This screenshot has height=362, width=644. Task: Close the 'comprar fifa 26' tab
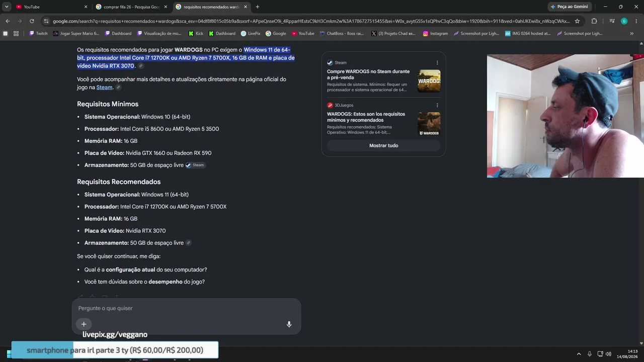(x=166, y=7)
